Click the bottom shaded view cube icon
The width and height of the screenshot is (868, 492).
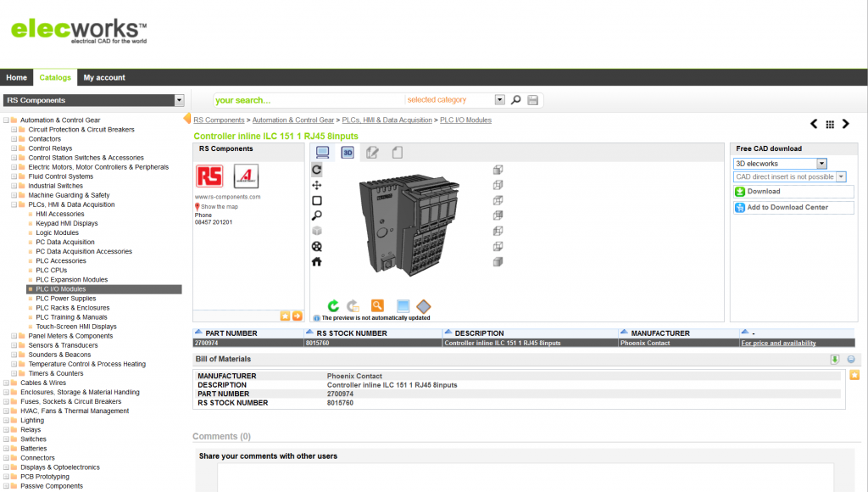coord(498,261)
